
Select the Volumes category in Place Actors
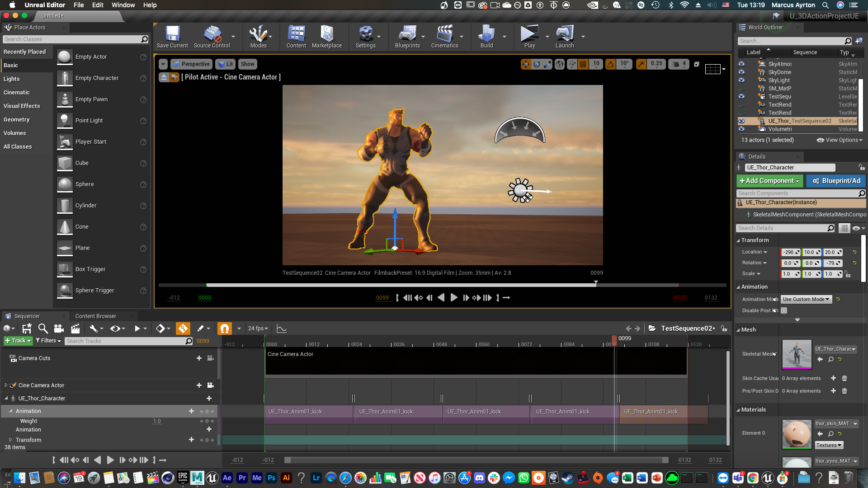15,133
